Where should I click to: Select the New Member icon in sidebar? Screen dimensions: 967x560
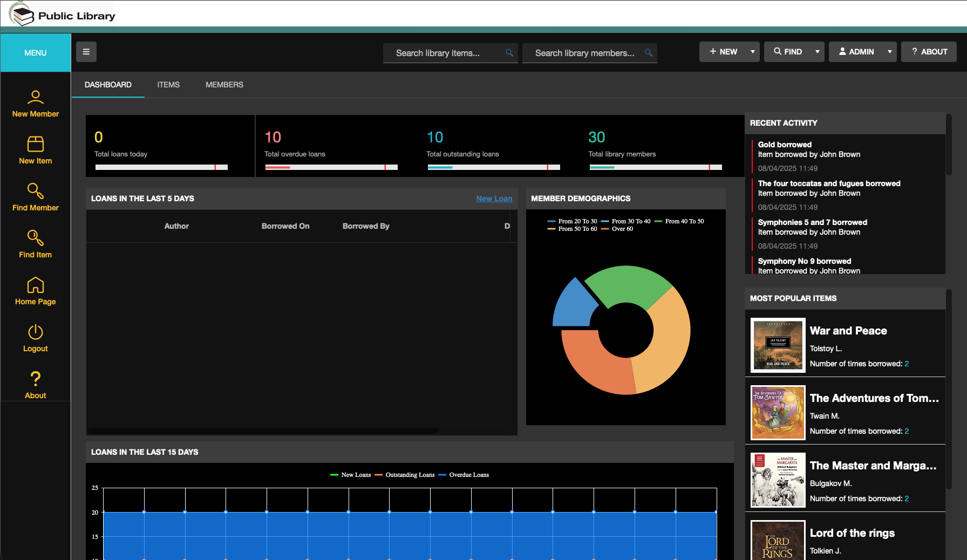[x=35, y=98]
